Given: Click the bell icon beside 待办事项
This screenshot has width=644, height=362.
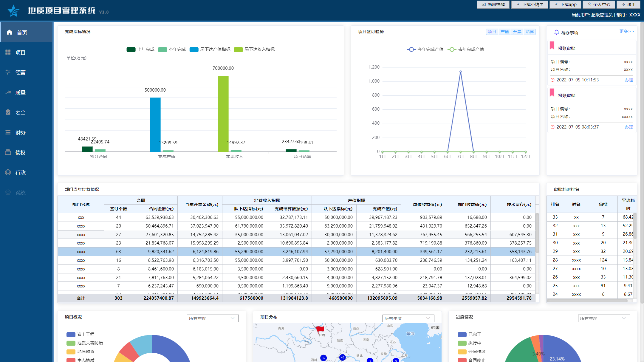Looking at the screenshot, I should [x=556, y=32].
